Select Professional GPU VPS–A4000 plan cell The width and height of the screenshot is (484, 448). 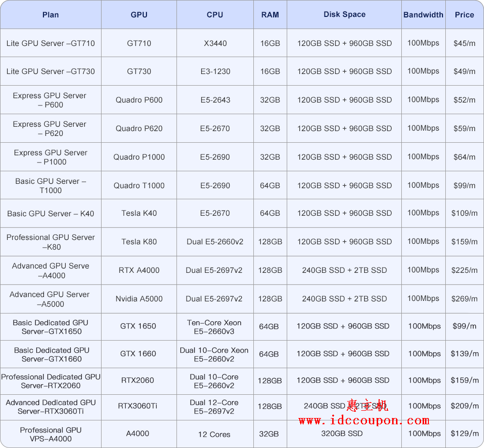point(51,434)
